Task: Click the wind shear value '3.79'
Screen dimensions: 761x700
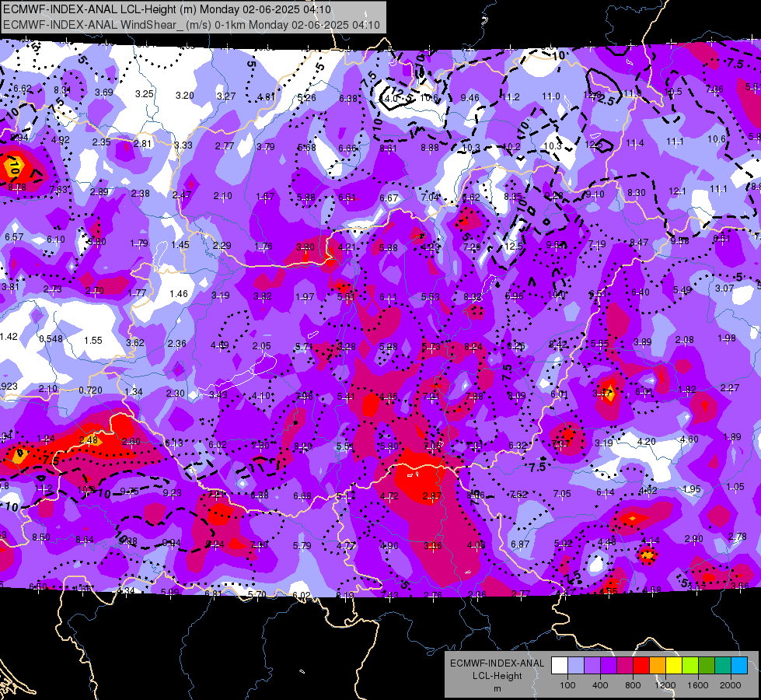Action: click(x=266, y=146)
